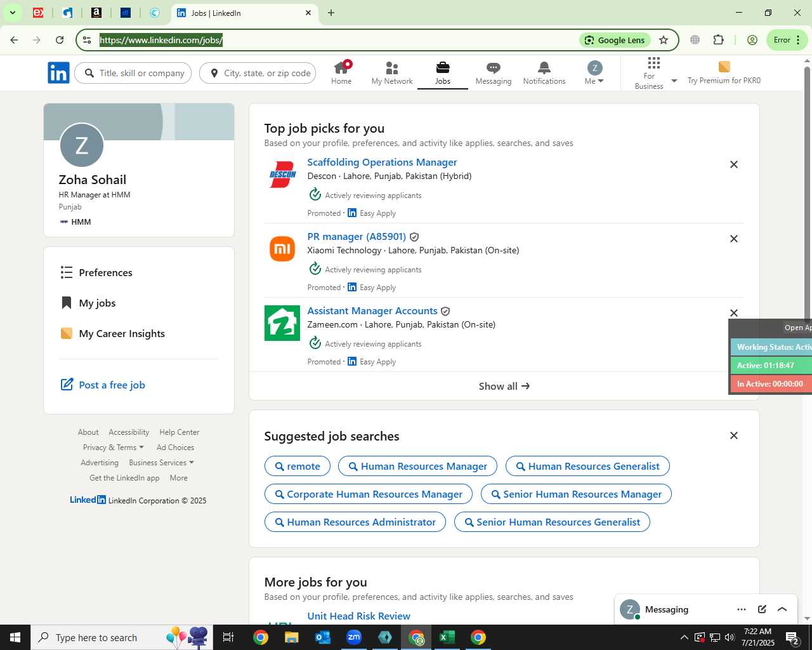Open Outlook from the taskbar

coord(323,637)
